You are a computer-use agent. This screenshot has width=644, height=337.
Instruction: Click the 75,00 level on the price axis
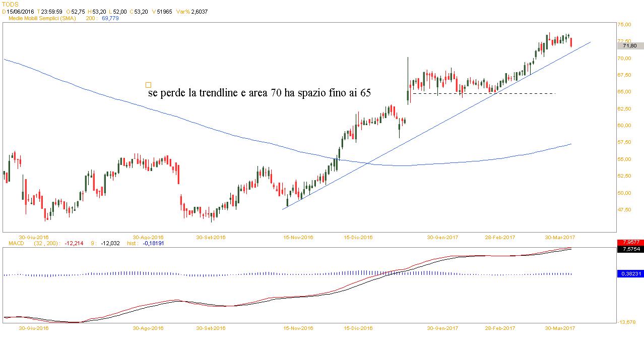click(624, 24)
